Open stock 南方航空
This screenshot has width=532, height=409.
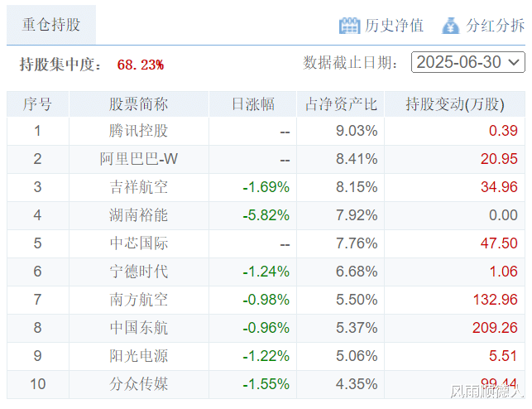(138, 300)
